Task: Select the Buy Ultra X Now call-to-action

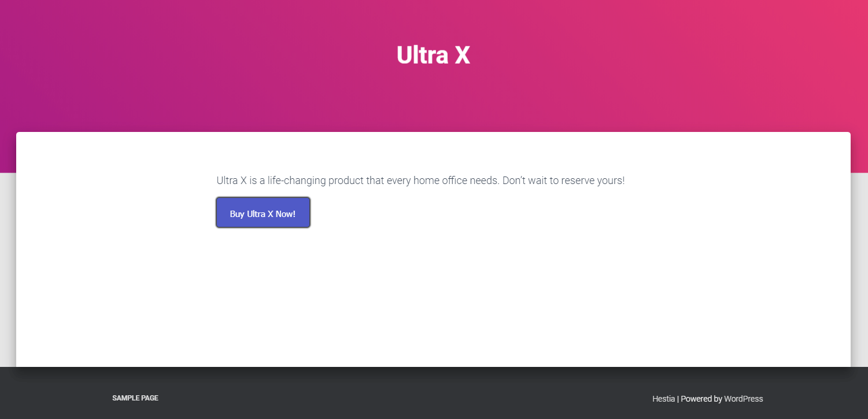Action: pos(263,212)
